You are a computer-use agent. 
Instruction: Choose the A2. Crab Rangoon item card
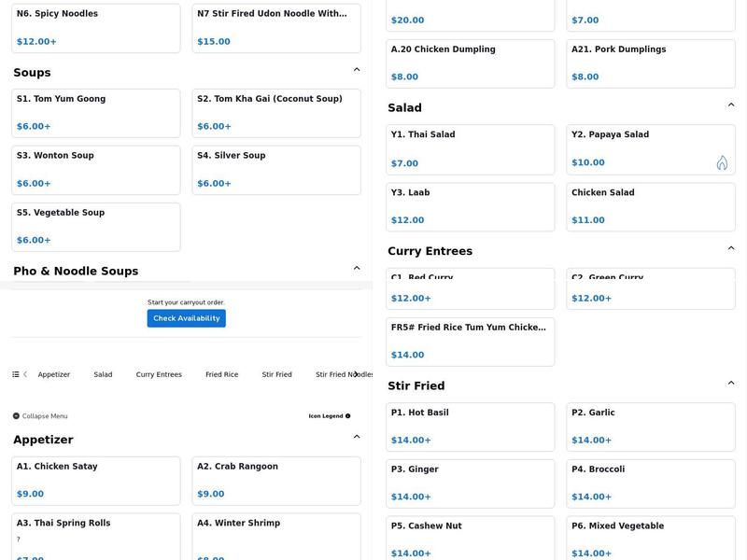click(x=276, y=481)
